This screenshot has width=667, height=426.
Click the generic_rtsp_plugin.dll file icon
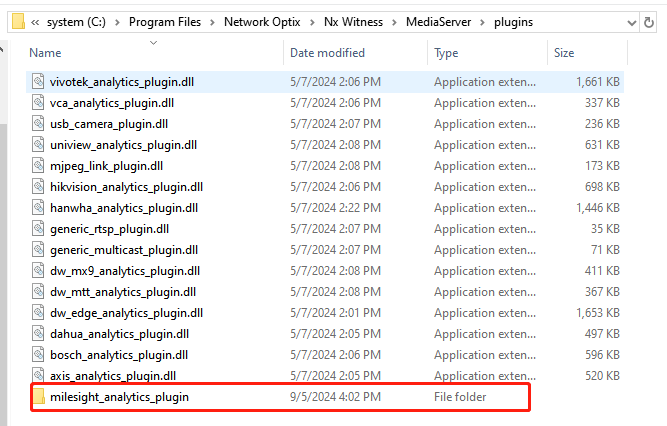point(38,229)
